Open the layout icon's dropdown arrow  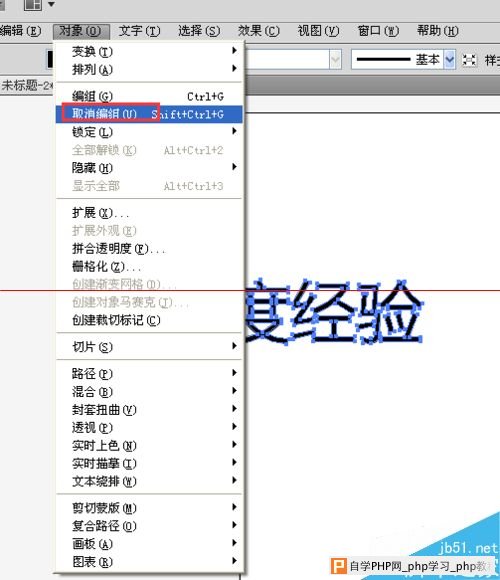pyautogui.click(x=51, y=4)
